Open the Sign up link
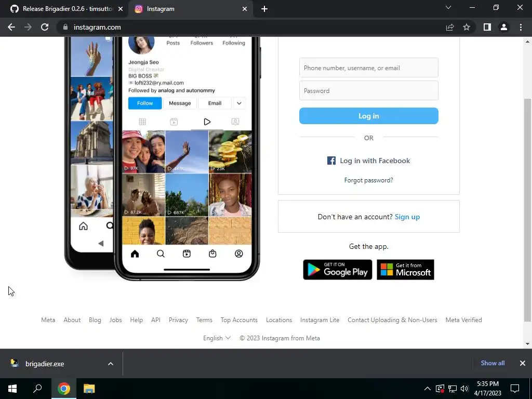 tap(407, 217)
